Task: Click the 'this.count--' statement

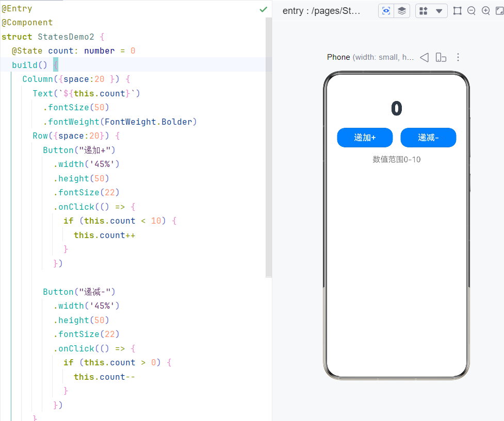Action: click(x=105, y=377)
